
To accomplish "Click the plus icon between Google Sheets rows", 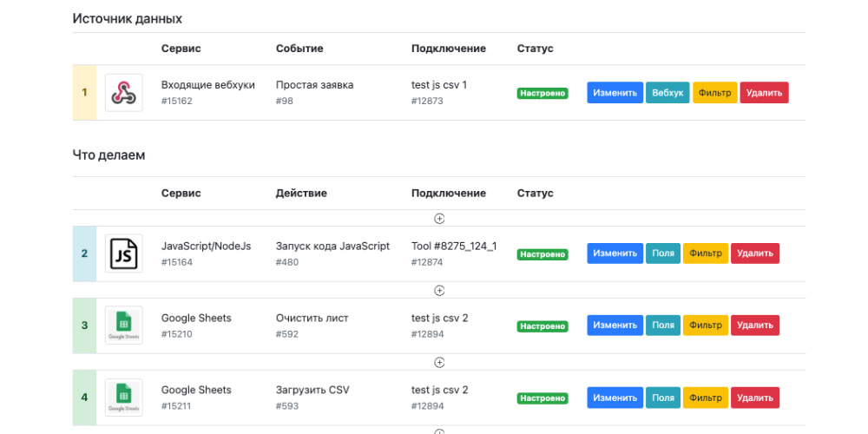I will click(x=439, y=362).
